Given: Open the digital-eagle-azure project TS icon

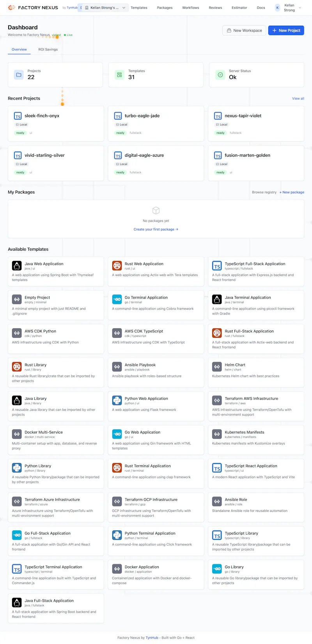Looking at the screenshot, I should coord(118,155).
